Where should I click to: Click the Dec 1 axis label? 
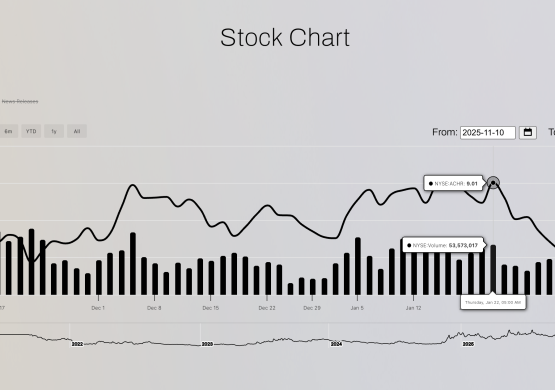pos(98,308)
